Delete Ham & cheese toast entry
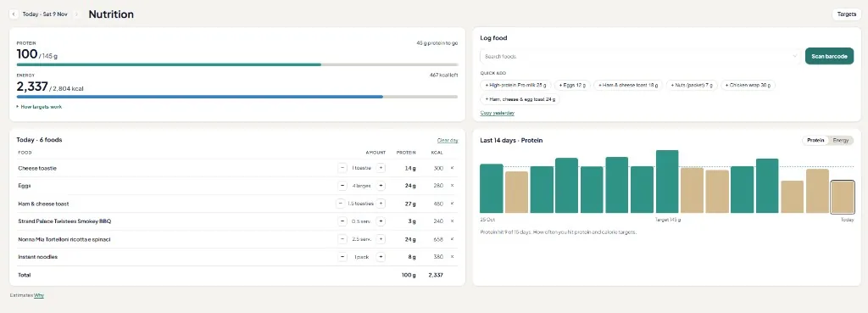Screen dimensions: 868x313 pyautogui.click(x=453, y=204)
